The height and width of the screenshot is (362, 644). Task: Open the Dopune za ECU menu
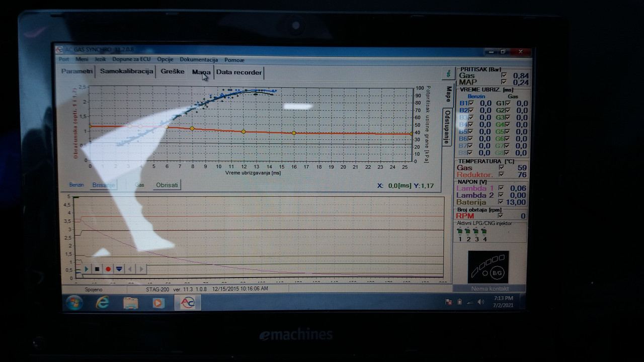click(132, 59)
